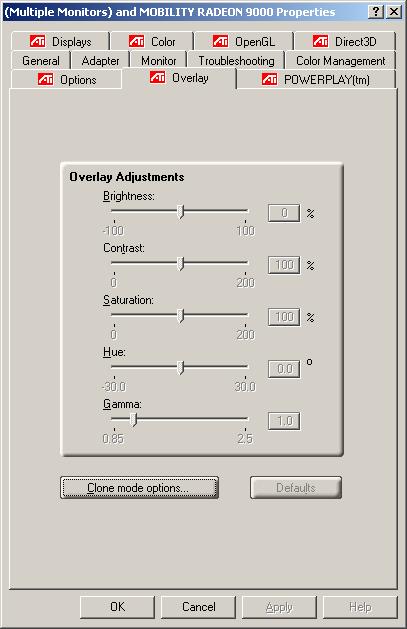Click the Gamma slider thumb
Image resolution: width=407 pixels, height=629 pixels.
(x=134, y=420)
